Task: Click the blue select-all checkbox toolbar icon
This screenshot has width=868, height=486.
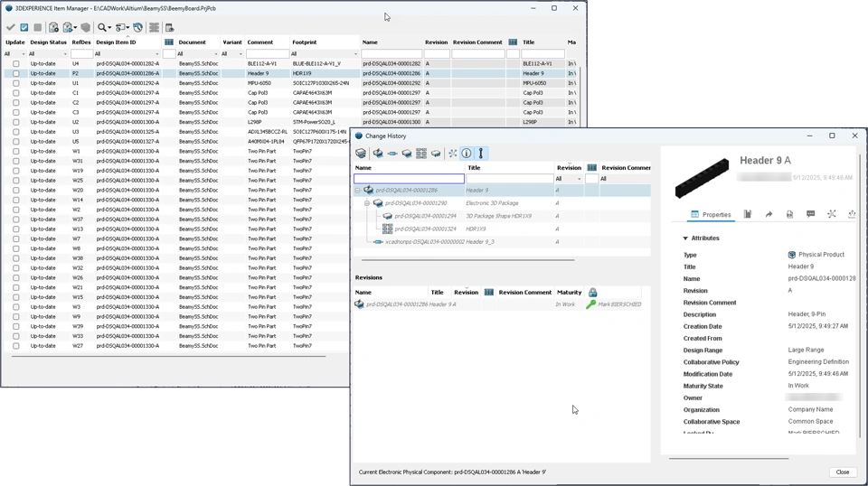Action: point(24,27)
